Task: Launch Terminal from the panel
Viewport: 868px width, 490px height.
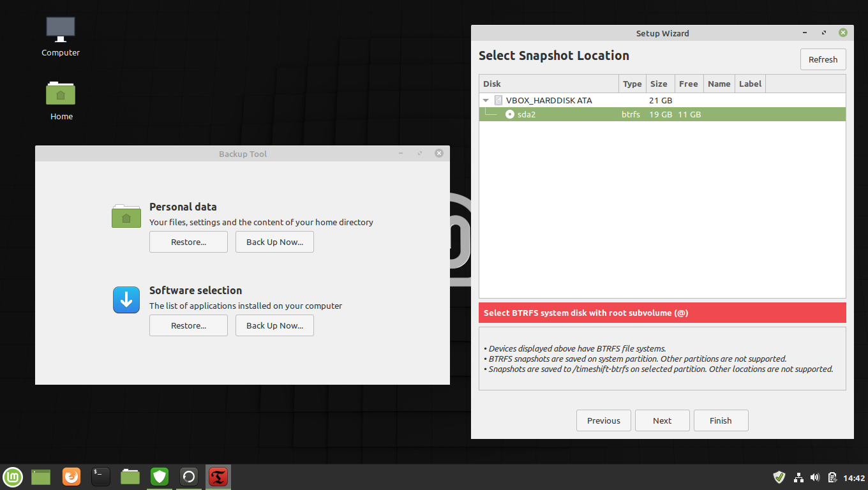Action: pyautogui.click(x=101, y=477)
